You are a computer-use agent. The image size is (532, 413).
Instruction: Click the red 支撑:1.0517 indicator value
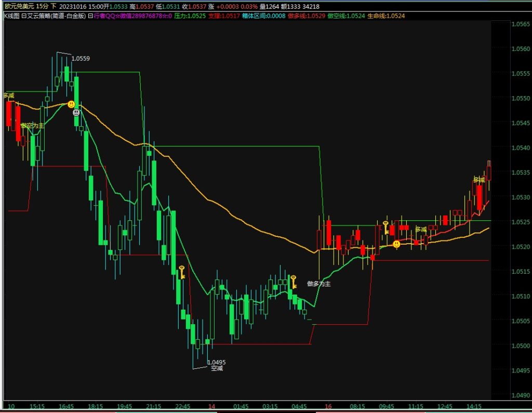coord(224,16)
